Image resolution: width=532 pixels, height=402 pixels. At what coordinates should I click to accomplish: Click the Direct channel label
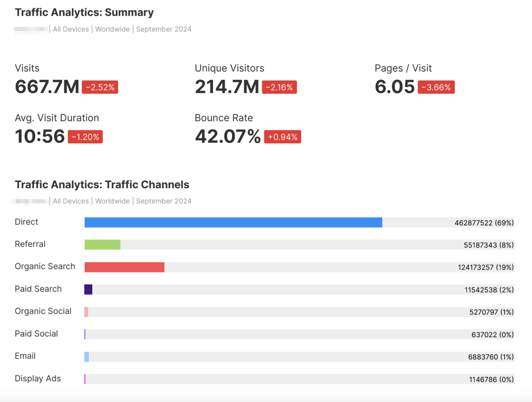[26, 222]
